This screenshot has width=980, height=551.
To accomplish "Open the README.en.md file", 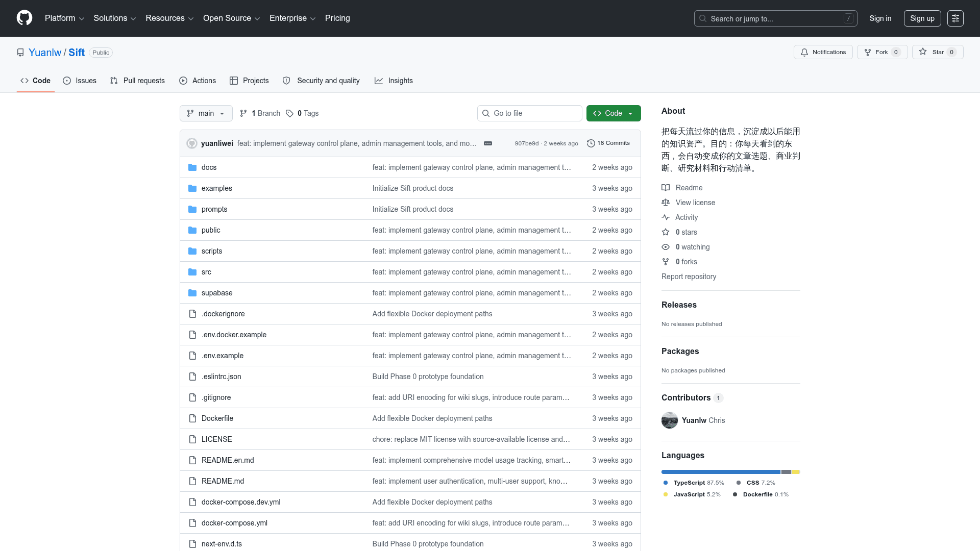I will pos(228,460).
